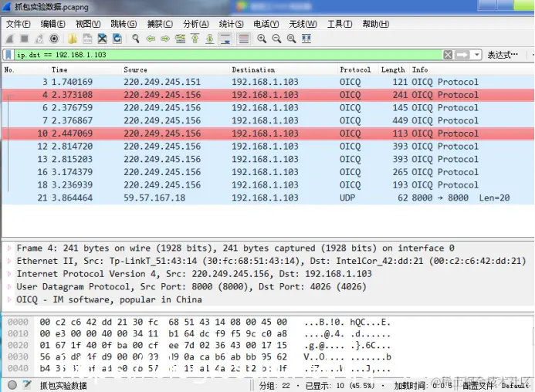Open capture options gear icon
Viewport: 535px width, 392px height.
point(54,39)
